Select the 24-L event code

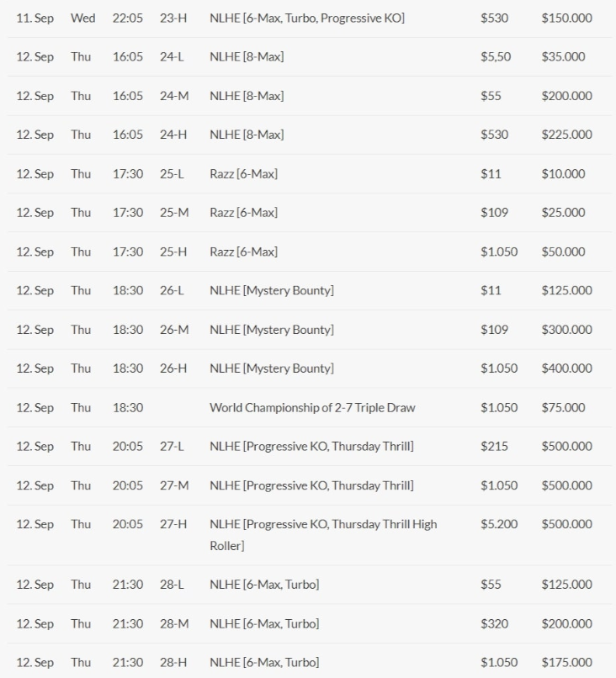(x=173, y=57)
